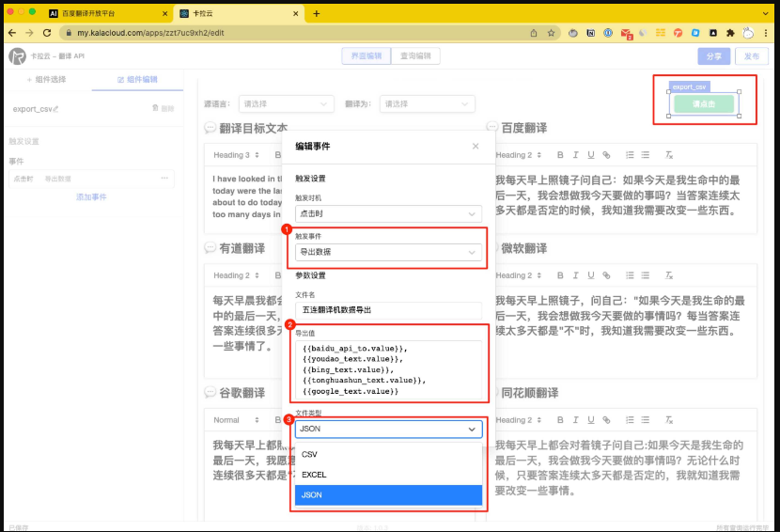Viewport: 780px width, 532px height.
Task: Open Normal style dropdown in 谷歌翻译
Action: point(236,420)
